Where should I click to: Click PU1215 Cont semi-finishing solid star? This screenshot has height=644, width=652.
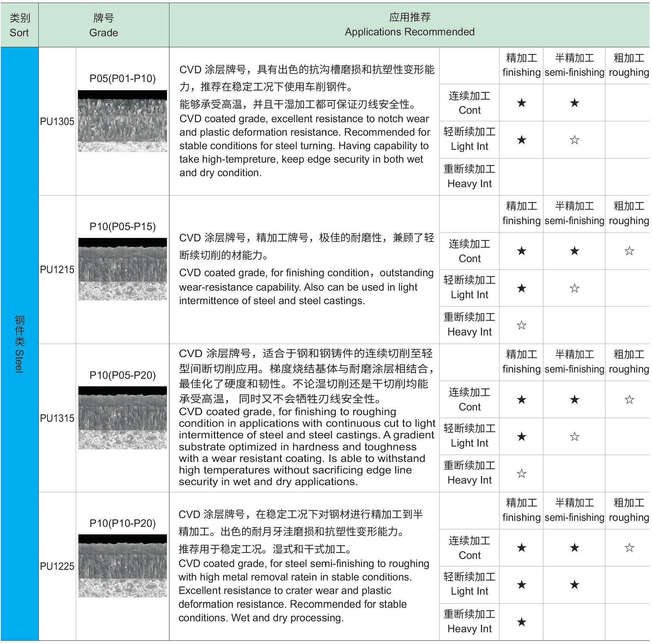pyautogui.click(x=574, y=251)
